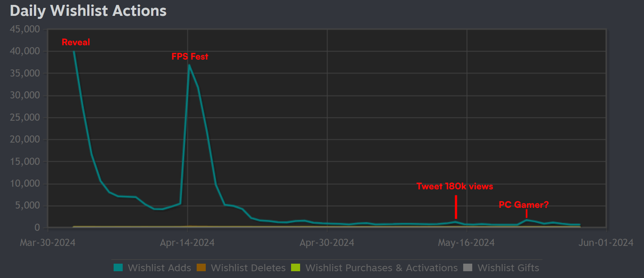Viewport: 644px width, 278px height.
Task: Click the green Purchases & Activations legend swatch
Action: [x=296, y=267]
